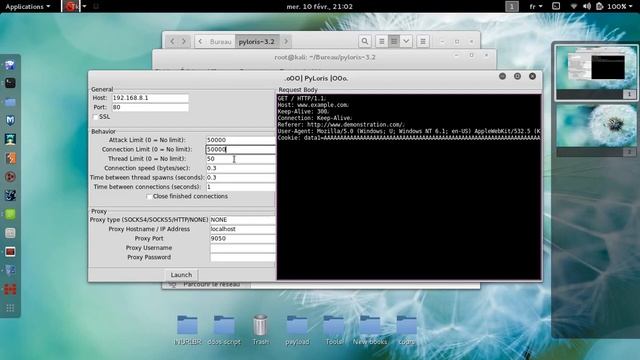
Task: Open the clock and calendar menu
Action: tap(319, 7)
